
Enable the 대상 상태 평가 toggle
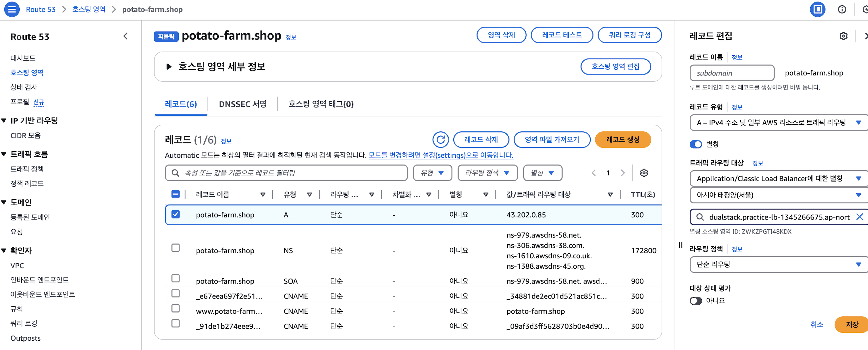click(x=696, y=301)
